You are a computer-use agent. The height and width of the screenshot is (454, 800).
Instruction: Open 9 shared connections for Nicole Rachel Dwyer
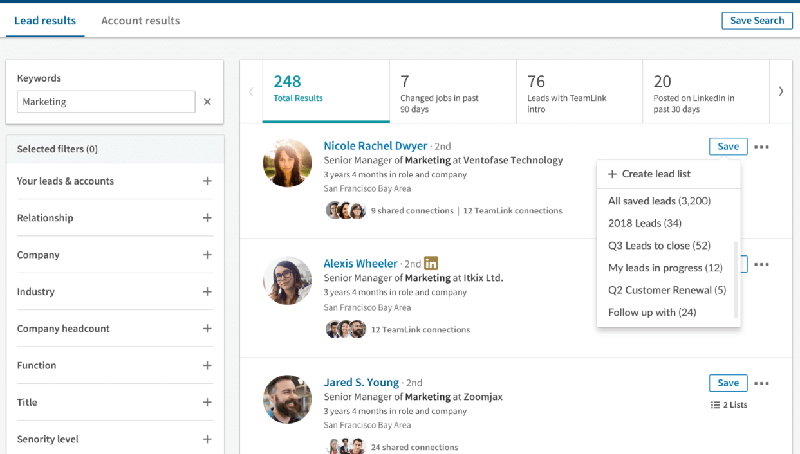click(x=412, y=210)
